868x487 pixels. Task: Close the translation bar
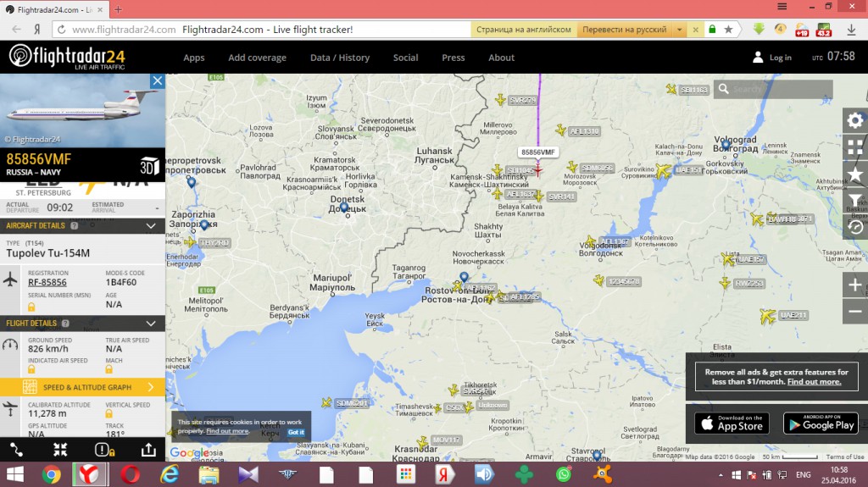point(696,30)
